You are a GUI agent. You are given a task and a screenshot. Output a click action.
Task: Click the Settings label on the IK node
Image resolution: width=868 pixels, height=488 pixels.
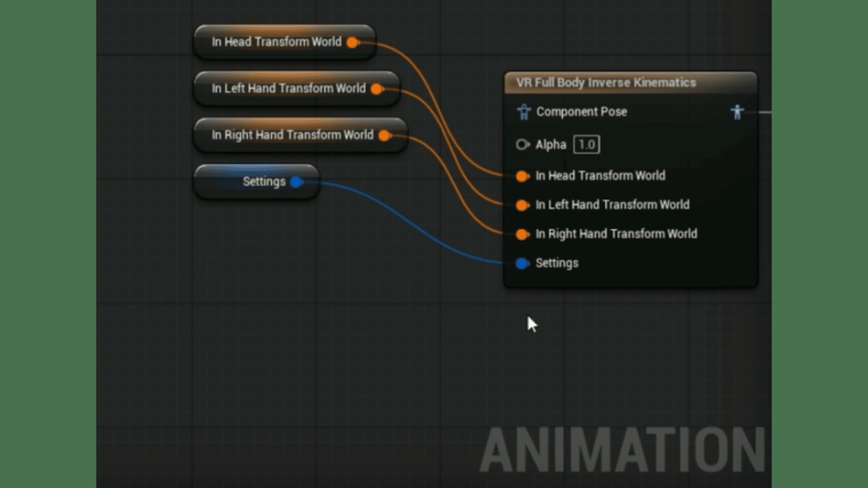pyautogui.click(x=557, y=263)
